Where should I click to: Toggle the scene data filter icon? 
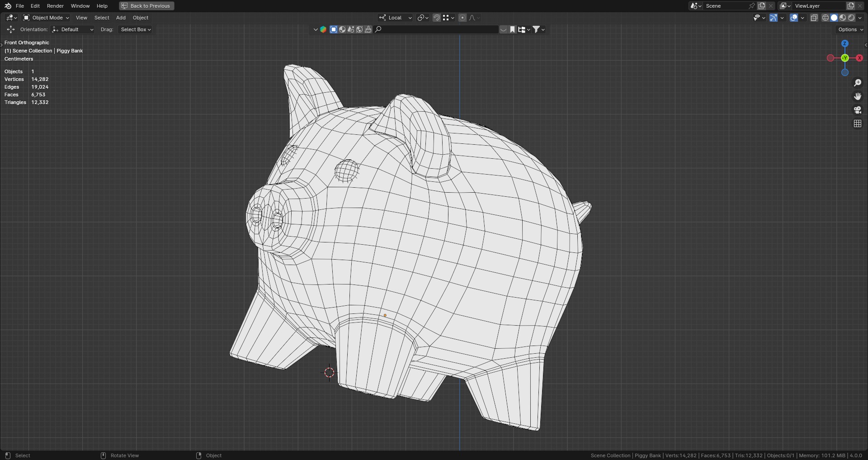point(351,29)
